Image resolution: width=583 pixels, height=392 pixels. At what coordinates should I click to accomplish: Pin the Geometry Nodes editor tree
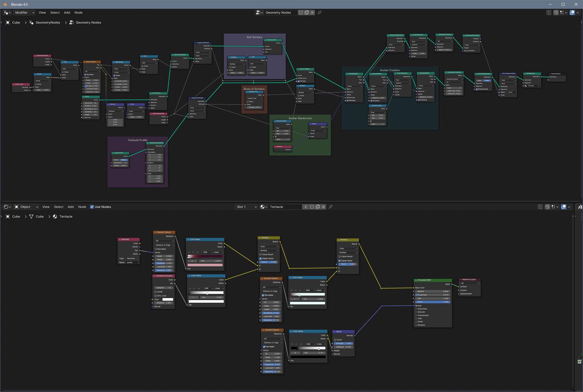[x=319, y=13]
